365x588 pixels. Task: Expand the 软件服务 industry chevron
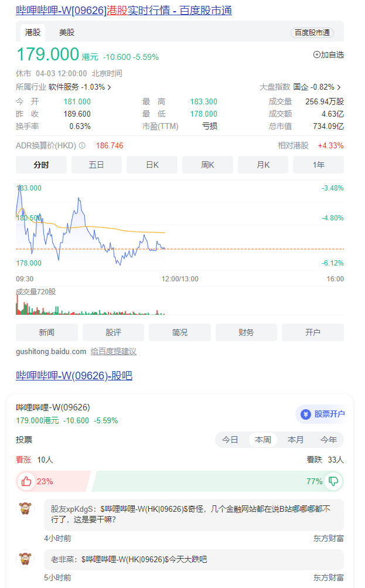(110, 87)
